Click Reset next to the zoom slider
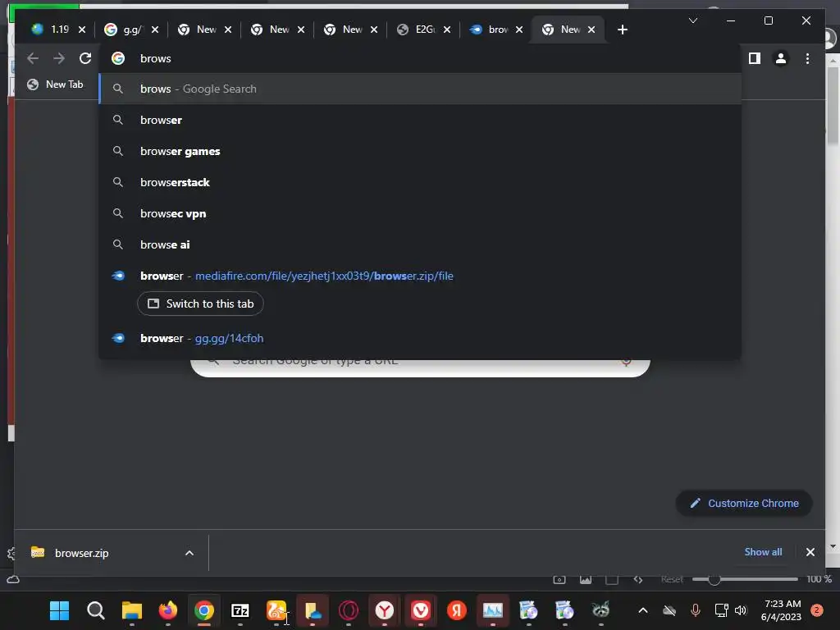Screen dimensions: 840x630 tap(672, 579)
